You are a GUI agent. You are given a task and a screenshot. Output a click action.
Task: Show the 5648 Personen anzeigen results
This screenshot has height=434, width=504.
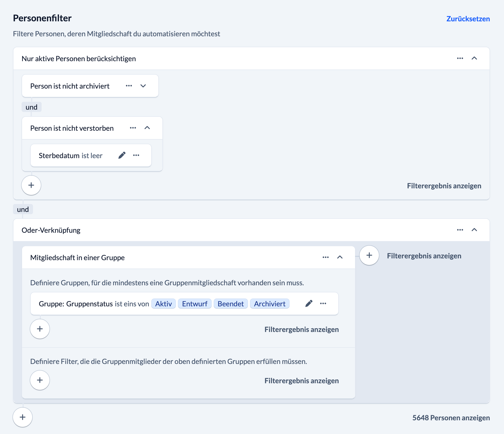point(451,418)
